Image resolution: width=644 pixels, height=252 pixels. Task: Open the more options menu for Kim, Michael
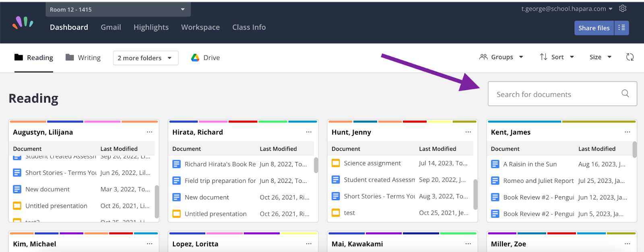point(149,244)
